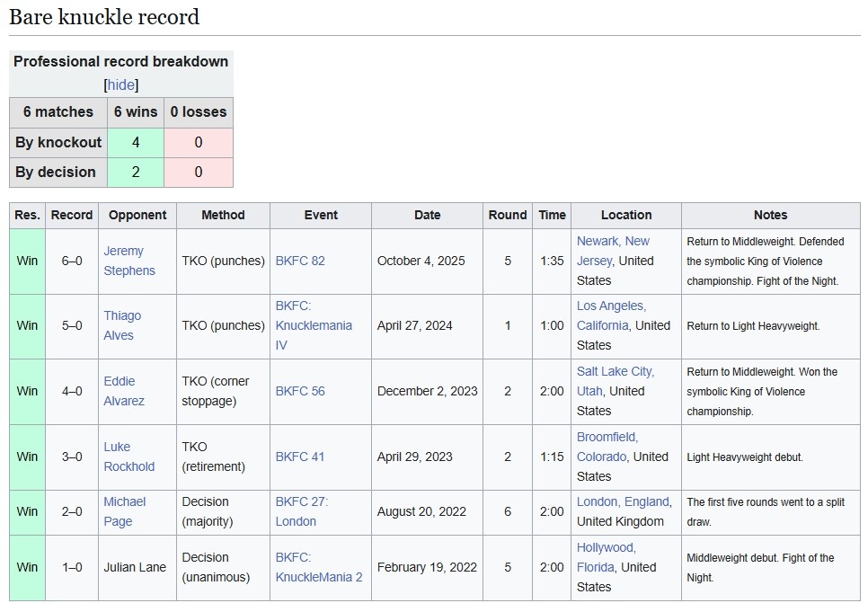Follow the Salt Lake City, Utah link
868x612 pixels.
pos(616,381)
